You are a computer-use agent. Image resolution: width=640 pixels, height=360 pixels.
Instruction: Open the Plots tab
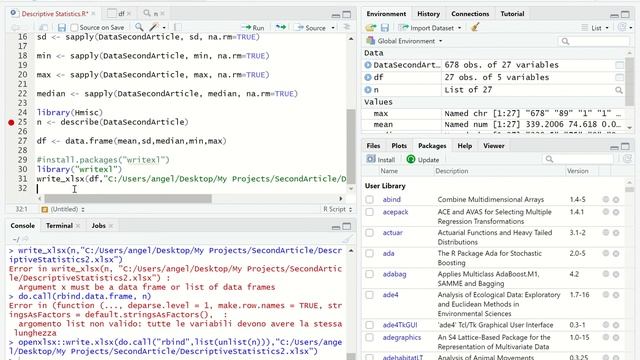pos(399,146)
